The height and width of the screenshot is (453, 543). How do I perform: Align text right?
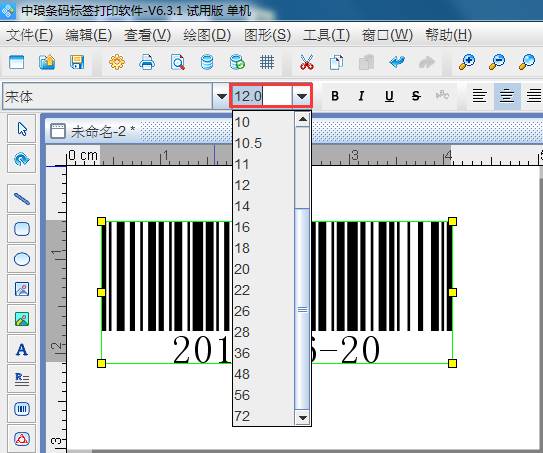[x=534, y=96]
